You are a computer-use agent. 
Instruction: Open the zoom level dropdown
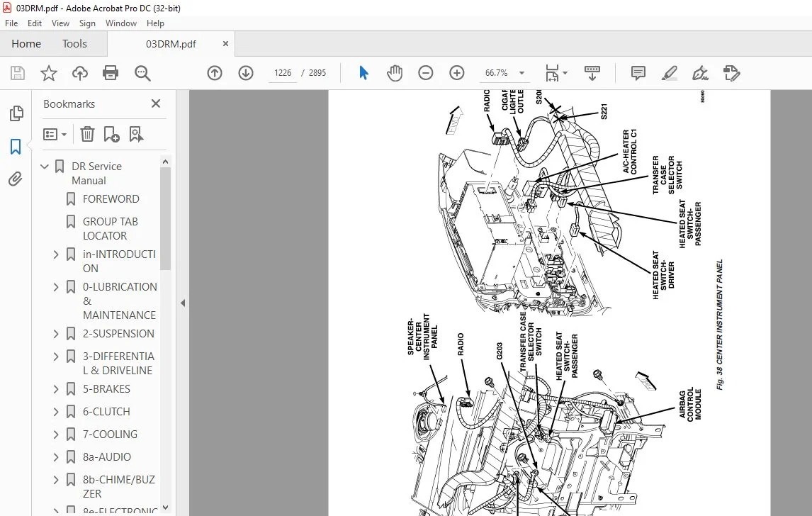pyautogui.click(x=522, y=73)
